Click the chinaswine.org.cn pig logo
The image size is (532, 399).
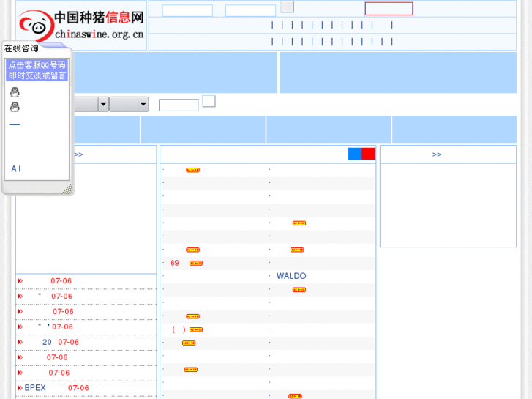(81, 26)
